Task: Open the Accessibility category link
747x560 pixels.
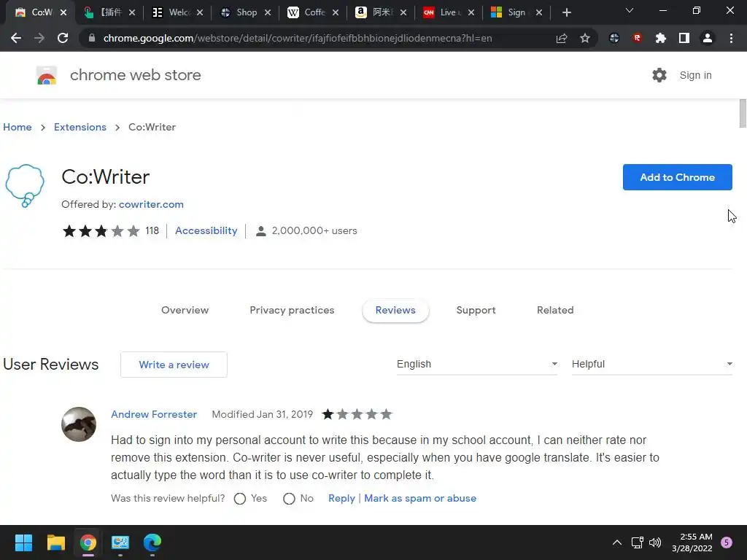Action: tap(206, 230)
